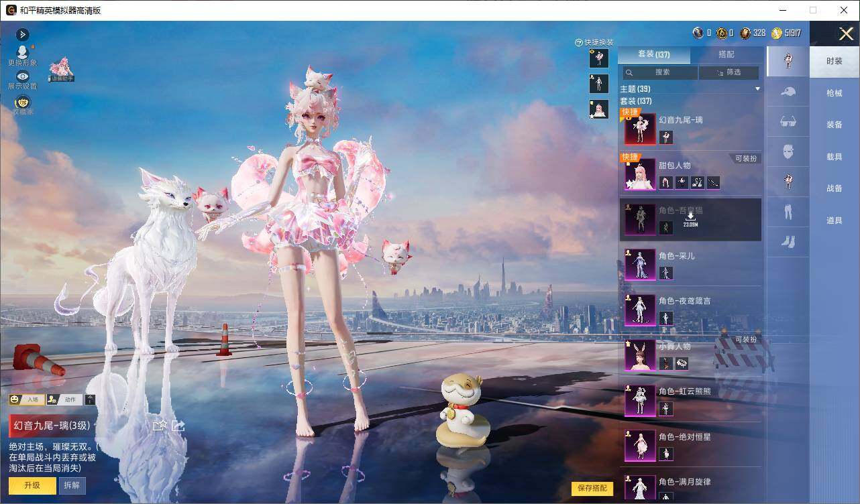Switch to the 战备 tab
This screenshot has height=504, width=860.
tap(835, 188)
